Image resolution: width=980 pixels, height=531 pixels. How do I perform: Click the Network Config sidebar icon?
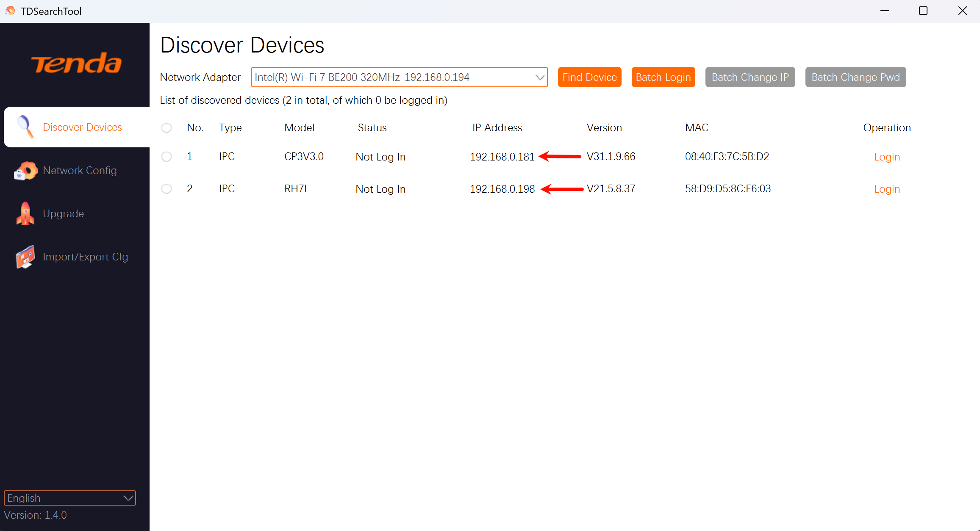coord(25,171)
